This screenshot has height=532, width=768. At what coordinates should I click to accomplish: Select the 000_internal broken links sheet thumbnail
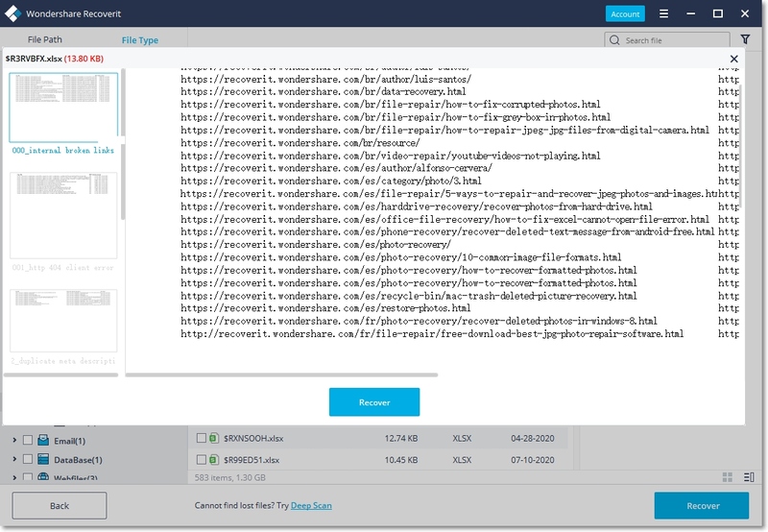click(63, 108)
